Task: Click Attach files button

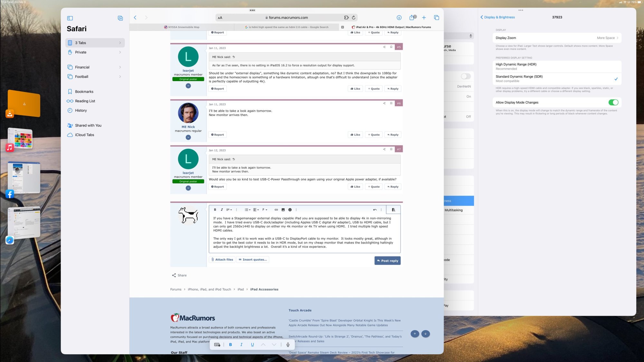Action: tap(222, 260)
